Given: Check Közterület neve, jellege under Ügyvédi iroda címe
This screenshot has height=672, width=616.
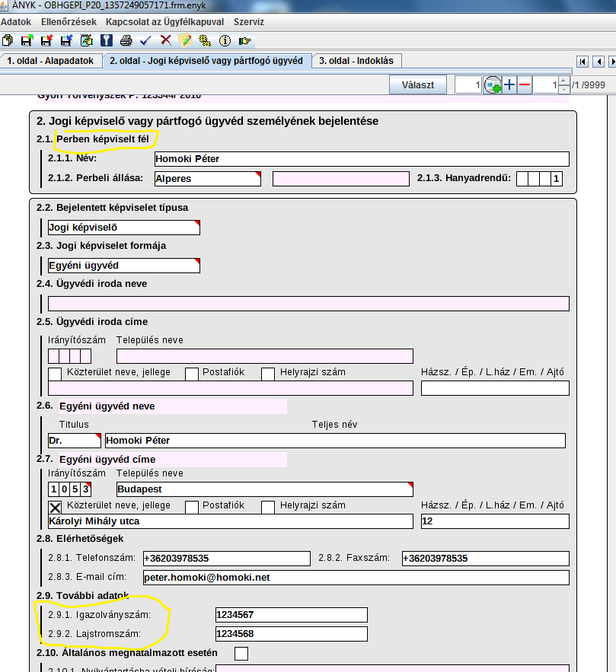Looking at the screenshot, I should click(55, 374).
